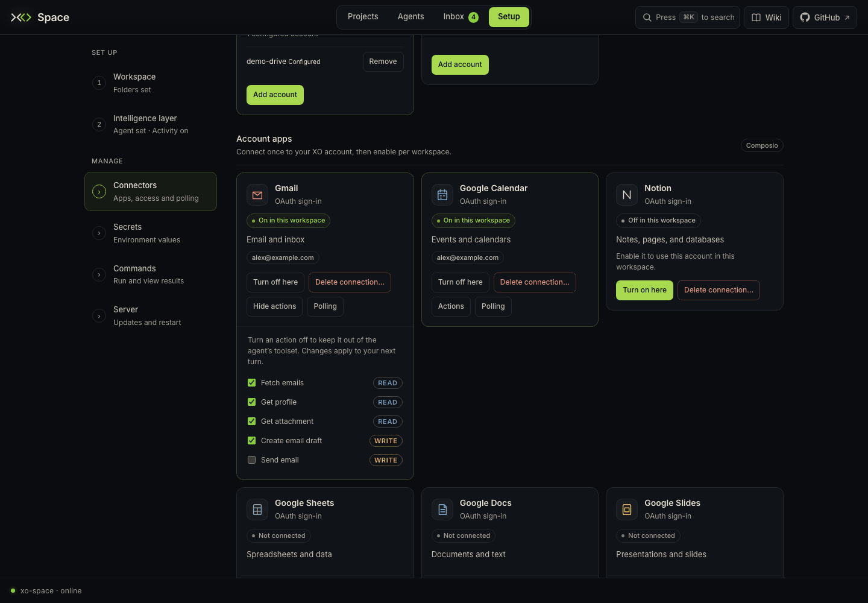Screen dimensions: 868x603
Task: Turn off Gmail in this workspace
Action: click(275, 282)
